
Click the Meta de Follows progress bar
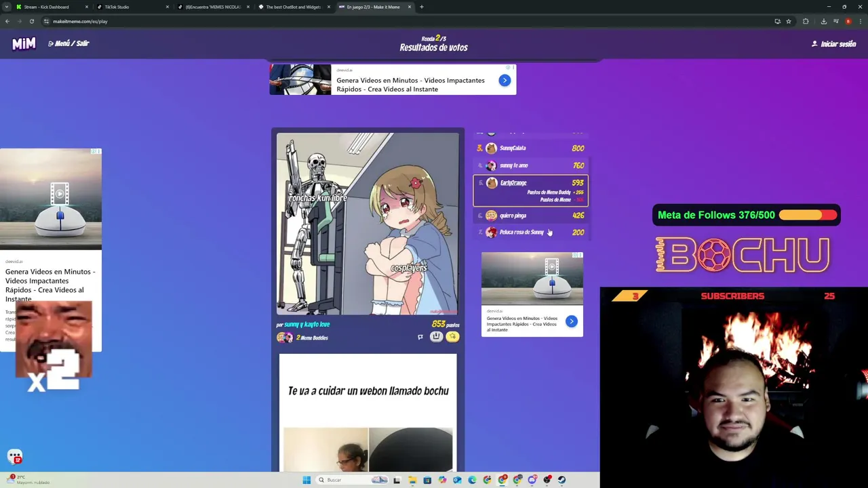809,216
